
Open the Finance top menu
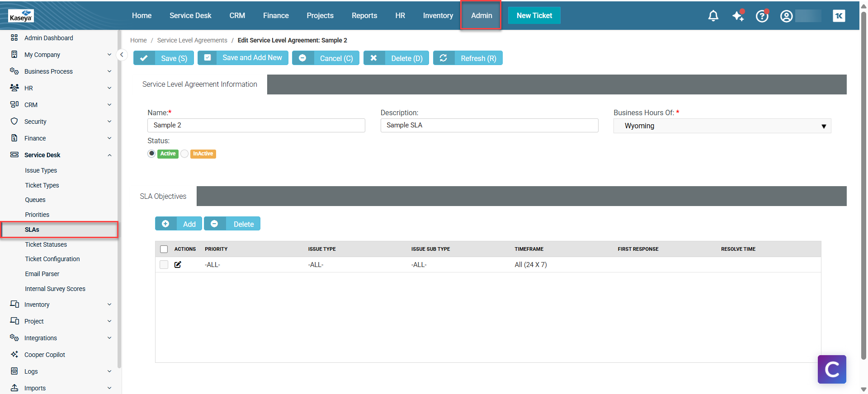(x=276, y=15)
